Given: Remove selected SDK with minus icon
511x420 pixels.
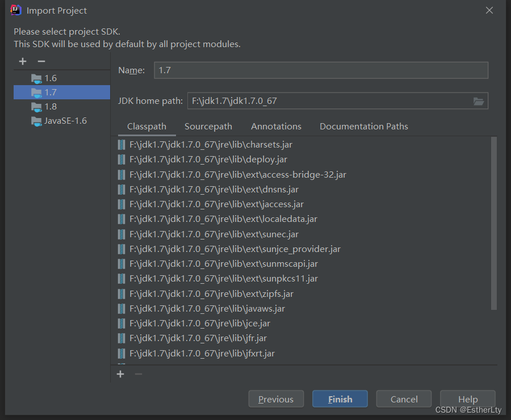Looking at the screenshot, I should click(x=41, y=61).
